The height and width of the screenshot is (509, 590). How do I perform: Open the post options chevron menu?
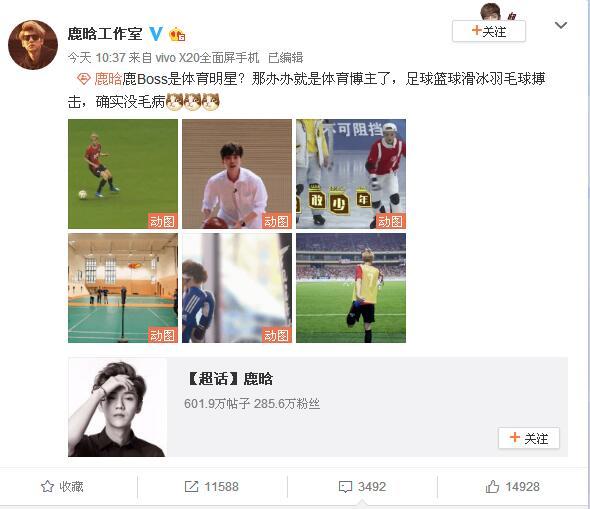[561, 25]
